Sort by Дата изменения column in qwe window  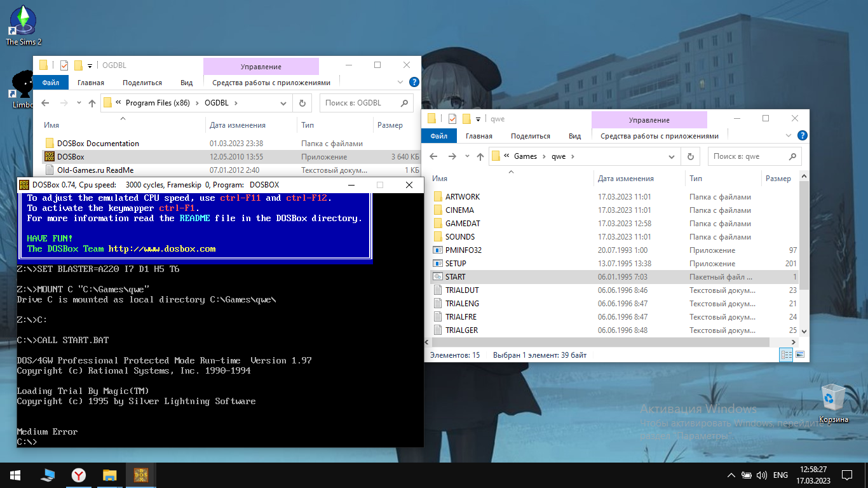(625, 179)
